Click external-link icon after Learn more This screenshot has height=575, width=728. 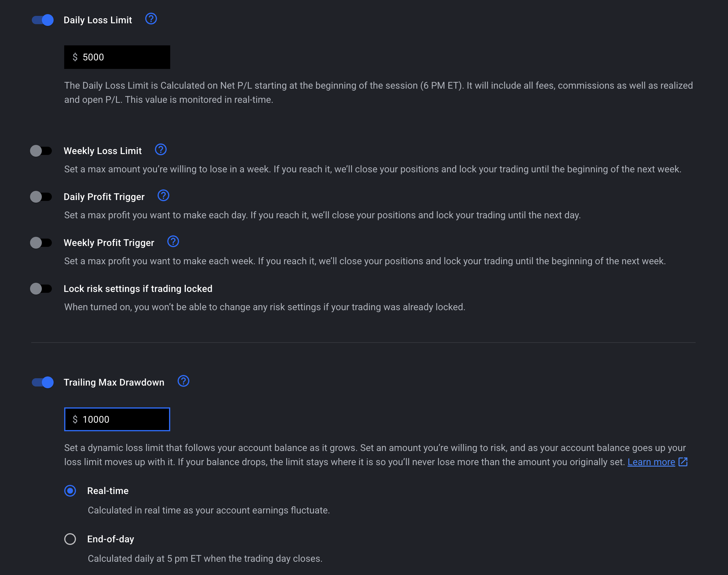pos(683,462)
